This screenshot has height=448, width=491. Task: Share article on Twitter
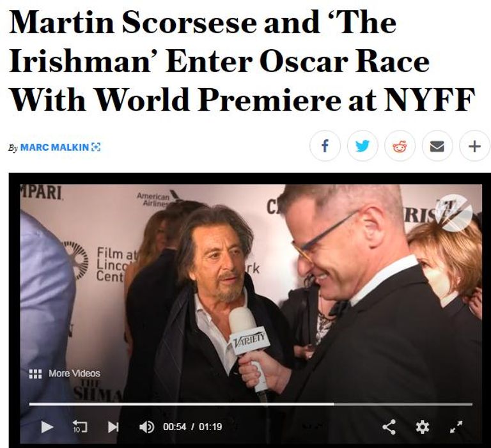pos(362,146)
